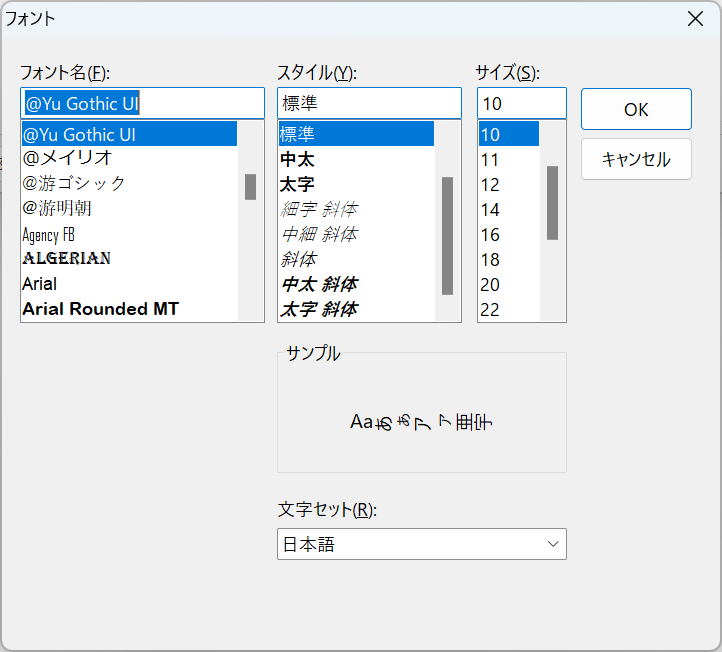The width and height of the screenshot is (722, 652).
Task: Select Arial font in the list
Action: click(129, 284)
